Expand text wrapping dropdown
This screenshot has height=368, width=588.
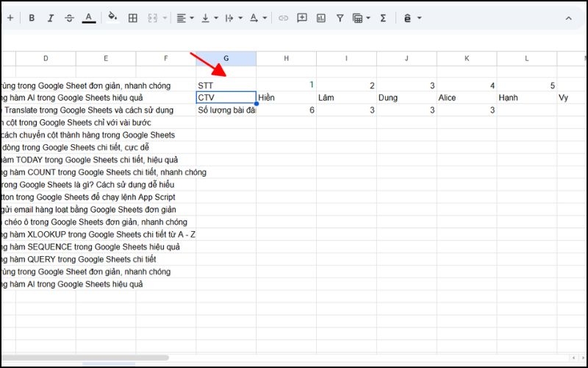(234, 18)
